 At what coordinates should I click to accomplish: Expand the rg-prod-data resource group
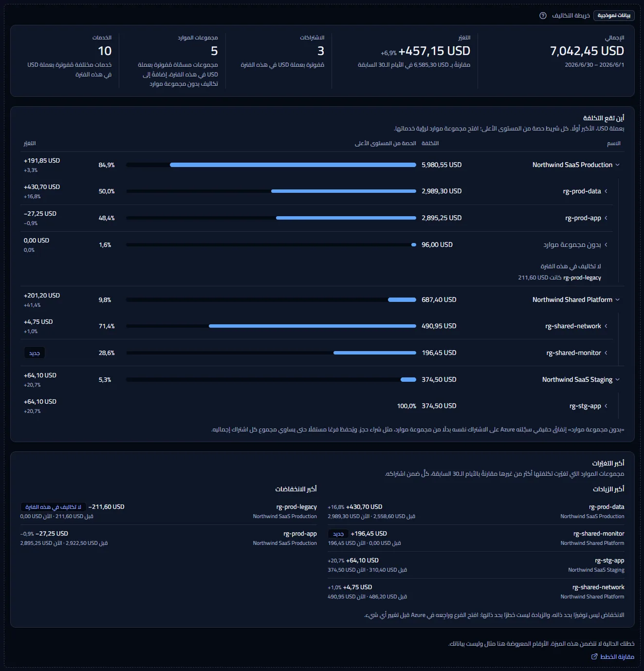606,191
